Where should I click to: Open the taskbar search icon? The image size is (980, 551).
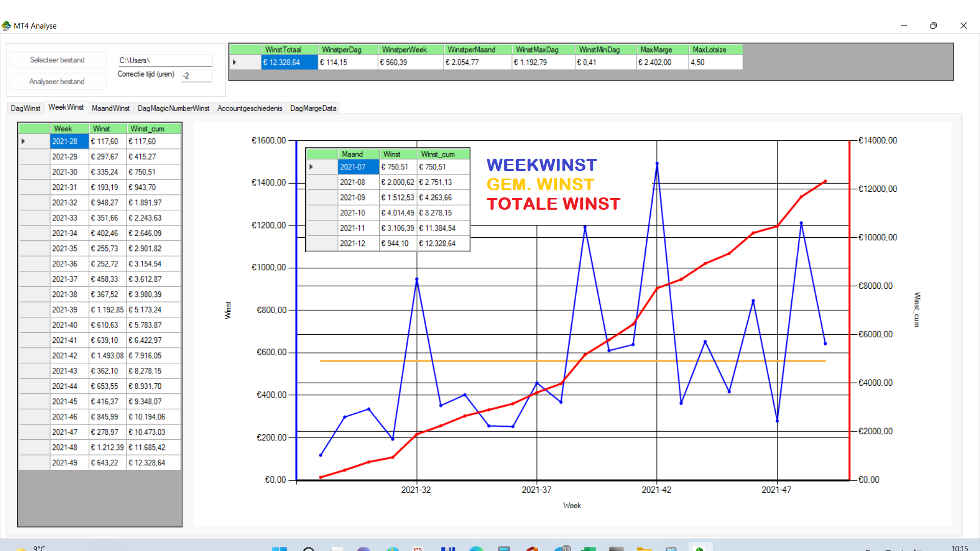coord(308,549)
